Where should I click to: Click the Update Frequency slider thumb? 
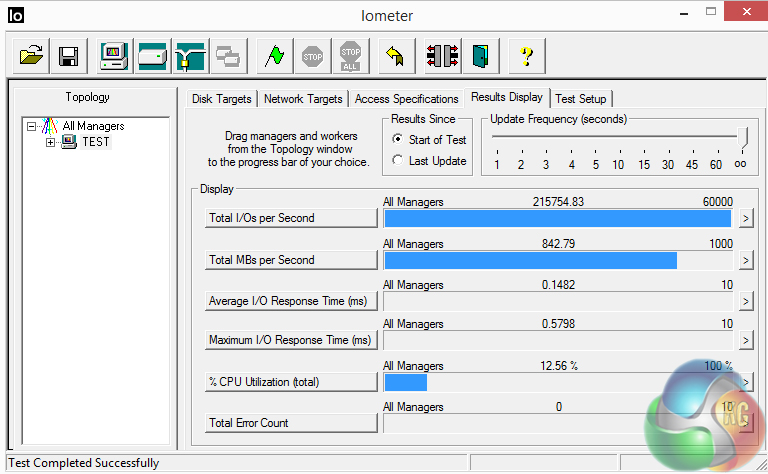point(743,138)
